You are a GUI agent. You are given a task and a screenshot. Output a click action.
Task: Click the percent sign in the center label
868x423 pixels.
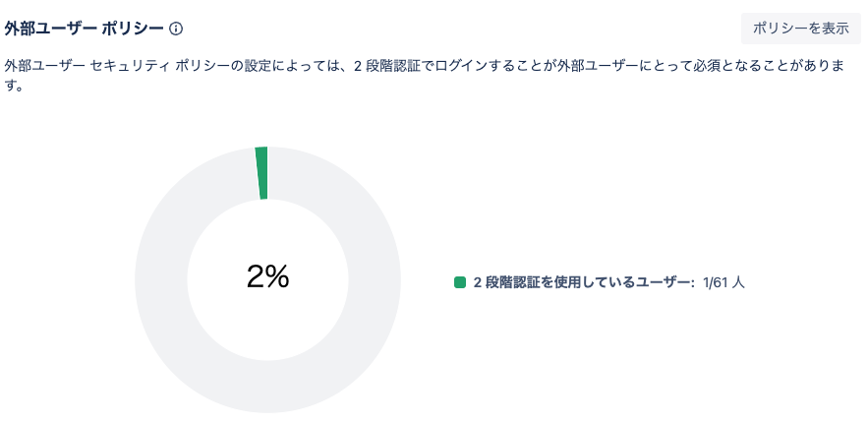pyautogui.click(x=279, y=276)
